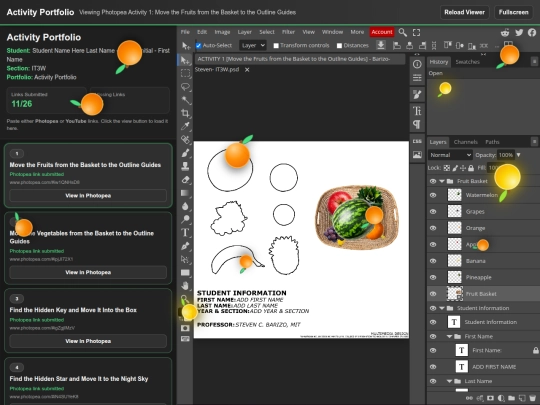Image resolution: width=540 pixels, height=405 pixels.
Task: Hide the Banana layer
Action: point(433,261)
